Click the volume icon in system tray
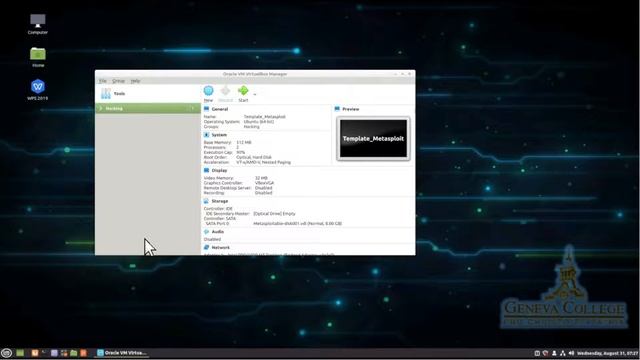 pyautogui.click(x=571, y=353)
